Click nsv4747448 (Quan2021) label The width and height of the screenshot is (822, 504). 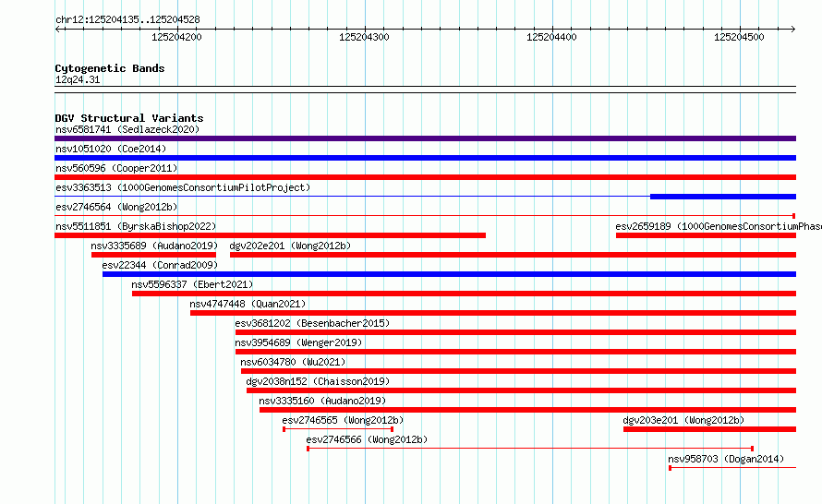[248, 304]
